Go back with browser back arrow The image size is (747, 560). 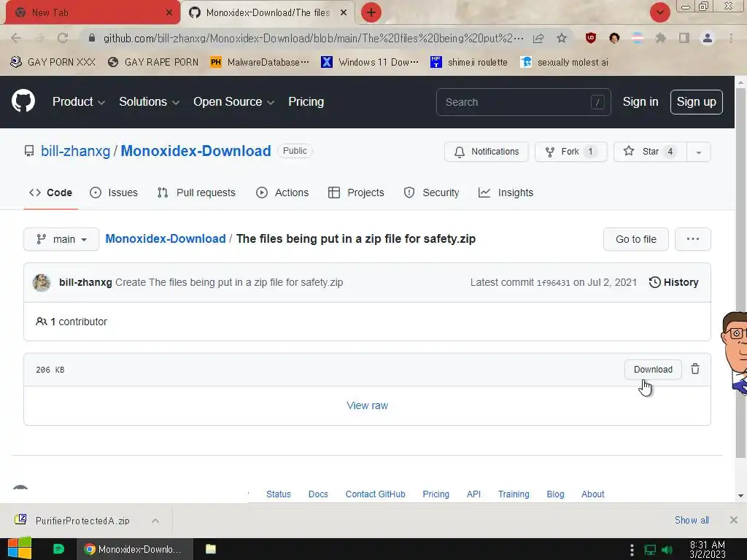tap(16, 38)
